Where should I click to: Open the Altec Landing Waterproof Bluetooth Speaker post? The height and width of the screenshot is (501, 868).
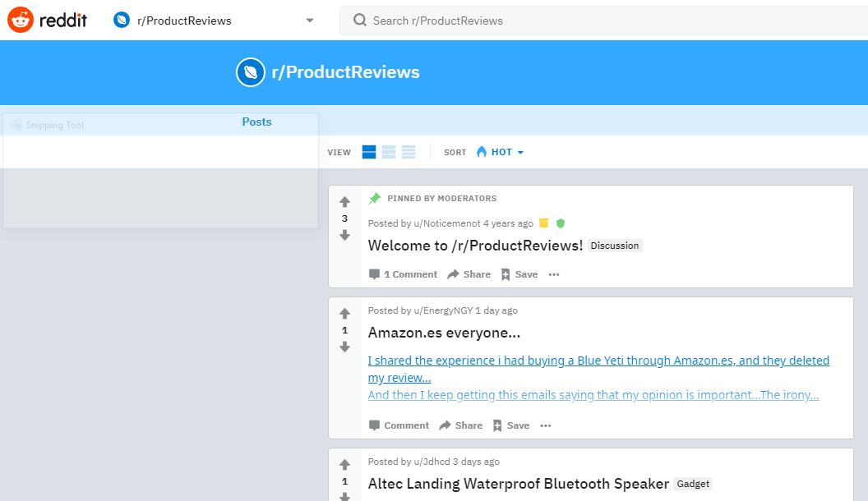coord(519,484)
